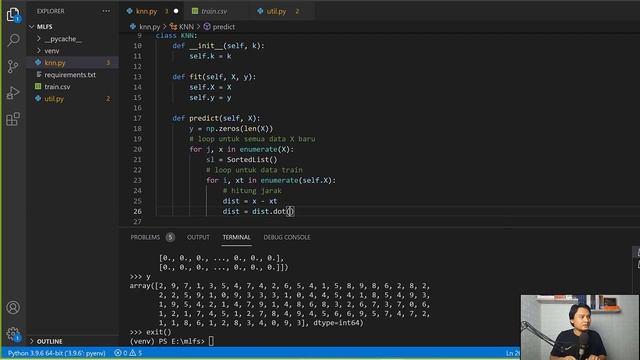Click the knn.py Python file icon in explorer

(x=38, y=62)
